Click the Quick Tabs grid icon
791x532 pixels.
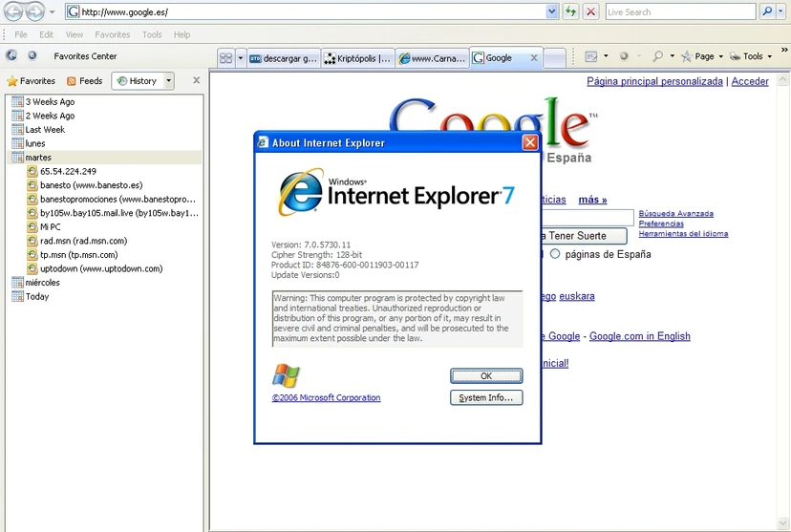(226, 58)
